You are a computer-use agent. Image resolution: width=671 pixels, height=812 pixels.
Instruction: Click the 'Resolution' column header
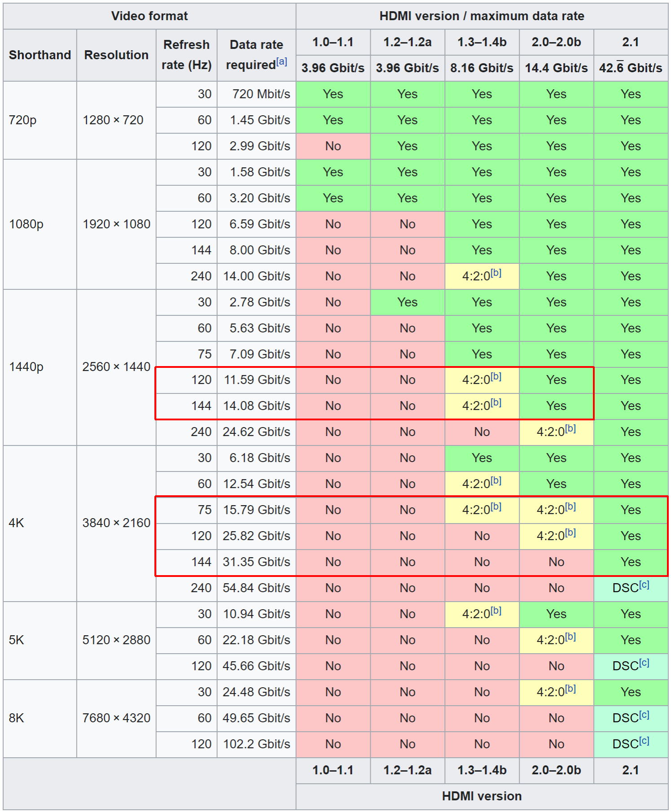tap(116, 55)
